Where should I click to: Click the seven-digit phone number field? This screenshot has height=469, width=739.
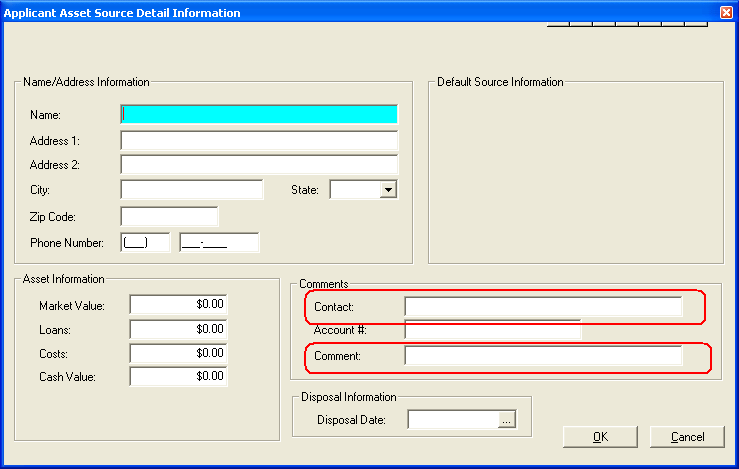218,242
